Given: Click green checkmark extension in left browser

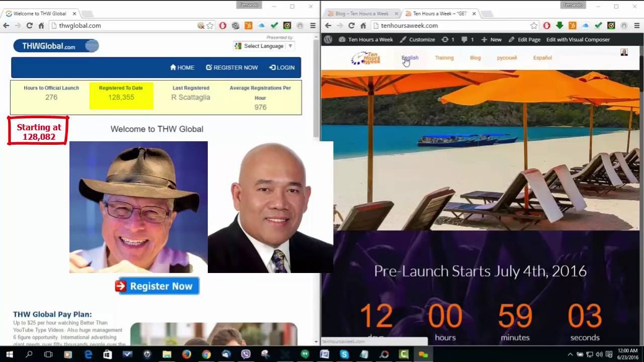Looking at the screenshot, I should coord(274,26).
